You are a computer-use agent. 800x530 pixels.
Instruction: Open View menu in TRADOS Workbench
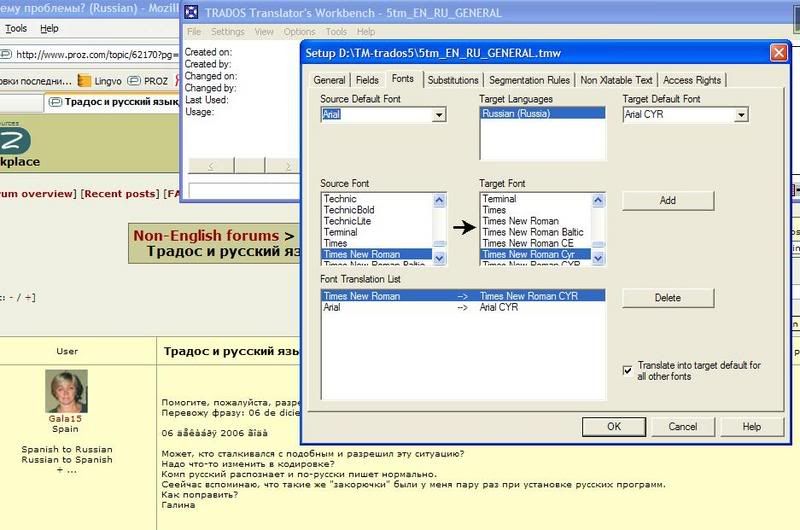264,32
